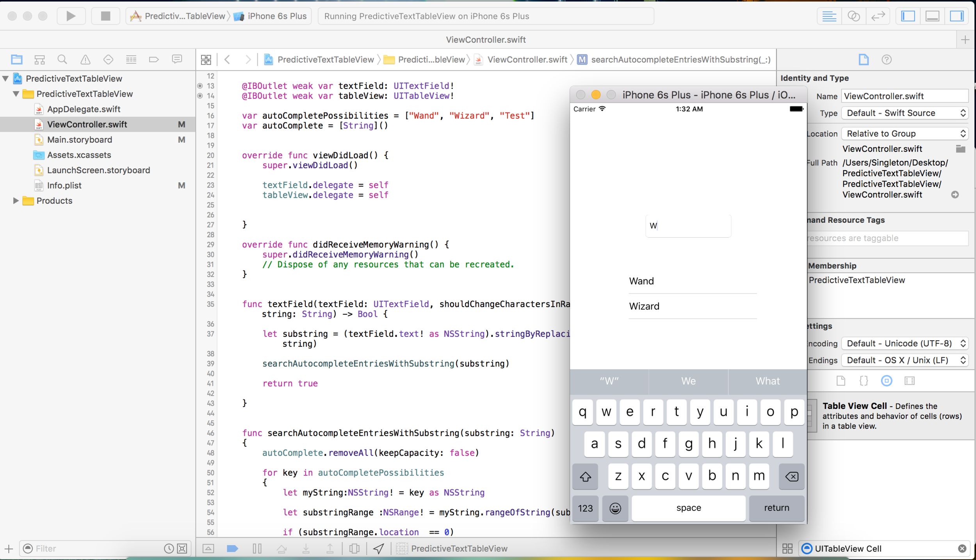Show the standard editor
The image size is (976, 560).
point(829,16)
